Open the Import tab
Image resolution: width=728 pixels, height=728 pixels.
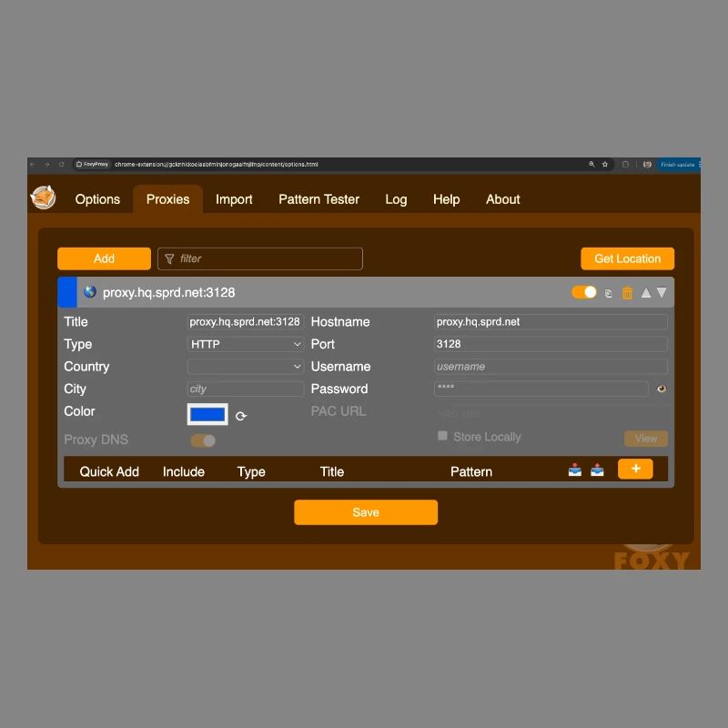[x=234, y=199]
